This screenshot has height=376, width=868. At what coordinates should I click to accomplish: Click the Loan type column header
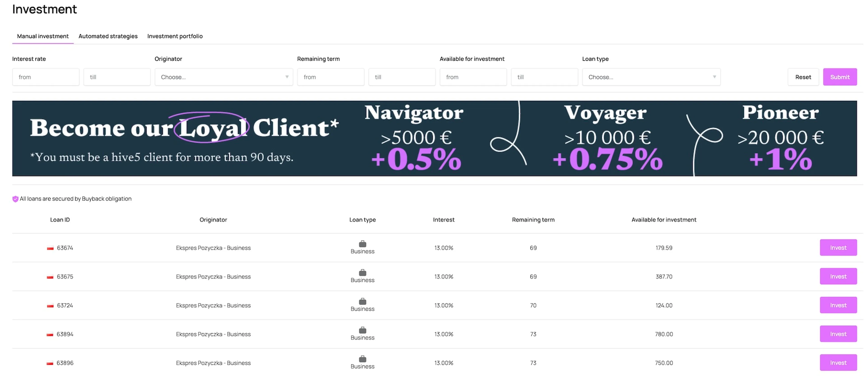coord(363,219)
